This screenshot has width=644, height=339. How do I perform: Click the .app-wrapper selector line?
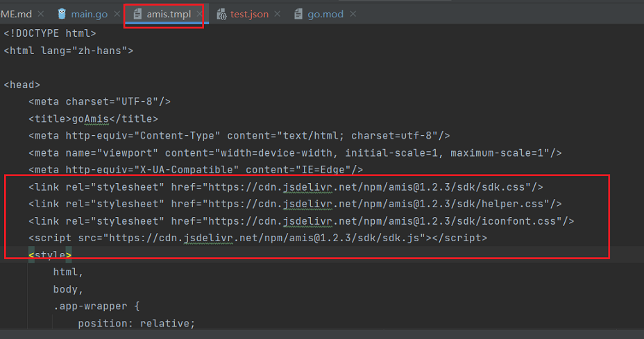[x=96, y=306]
